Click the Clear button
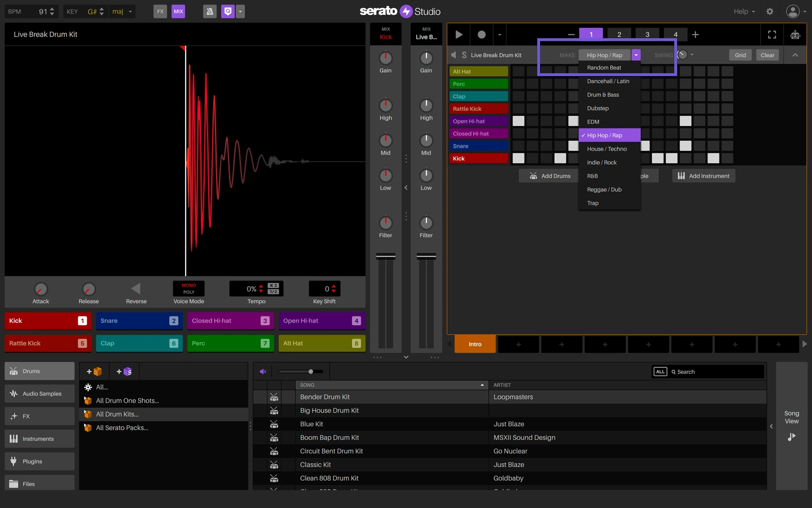The image size is (812, 508). pyautogui.click(x=767, y=55)
